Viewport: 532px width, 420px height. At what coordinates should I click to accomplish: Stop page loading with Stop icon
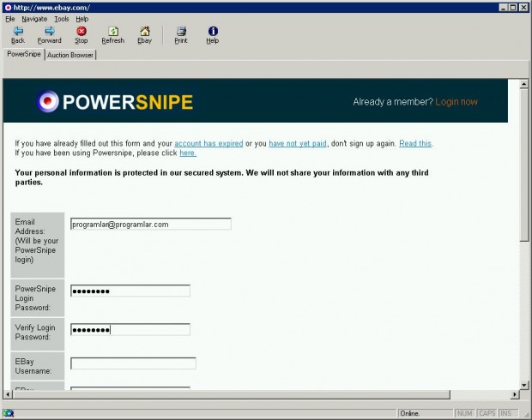coord(82,32)
